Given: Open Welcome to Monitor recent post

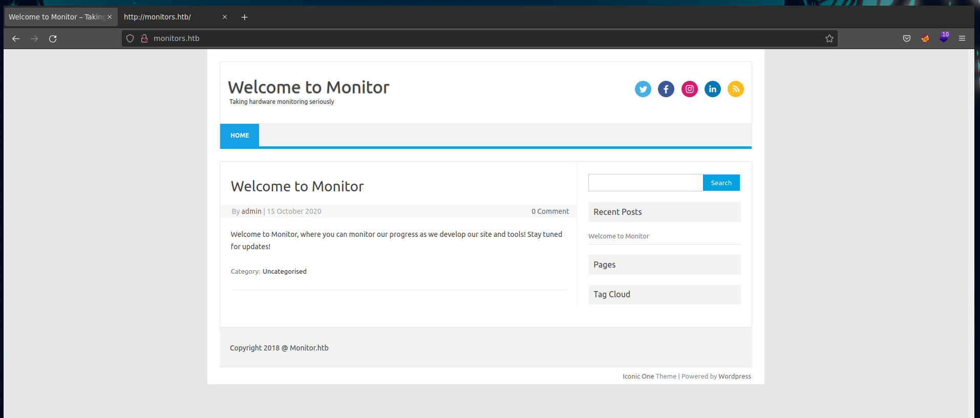Looking at the screenshot, I should tap(618, 236).
